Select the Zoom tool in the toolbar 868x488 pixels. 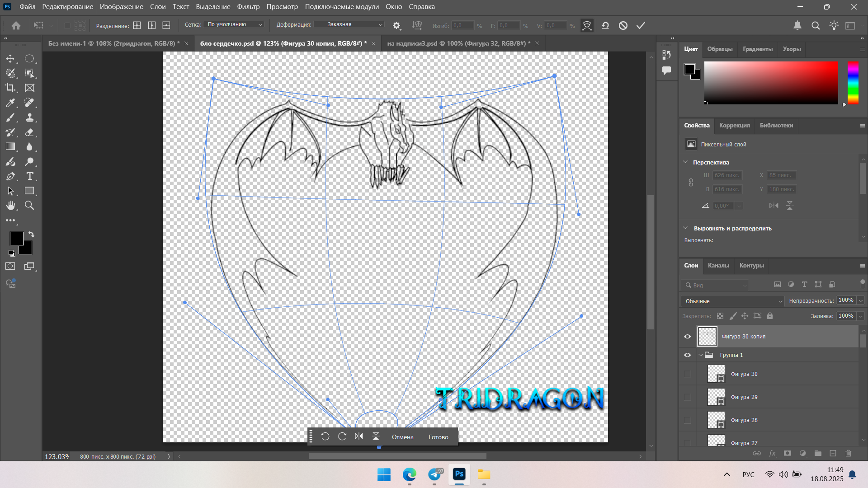click(x=29, y=206)
